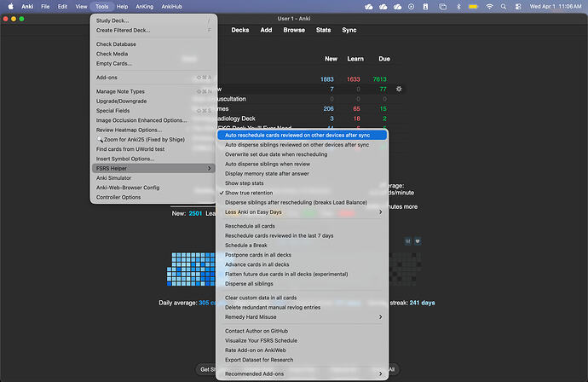The height and width of the screenshot is (382, 588).
Task: Open the Help menu
Action: (x=122, y=6)
